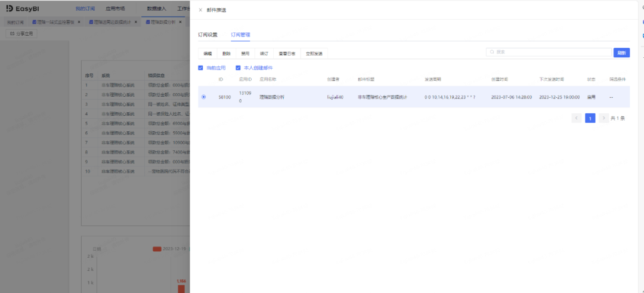Close the 理赔一站式监控看板 tab
Screen dimensions: 644x293
pyautogui.click(x=79, y=21)
